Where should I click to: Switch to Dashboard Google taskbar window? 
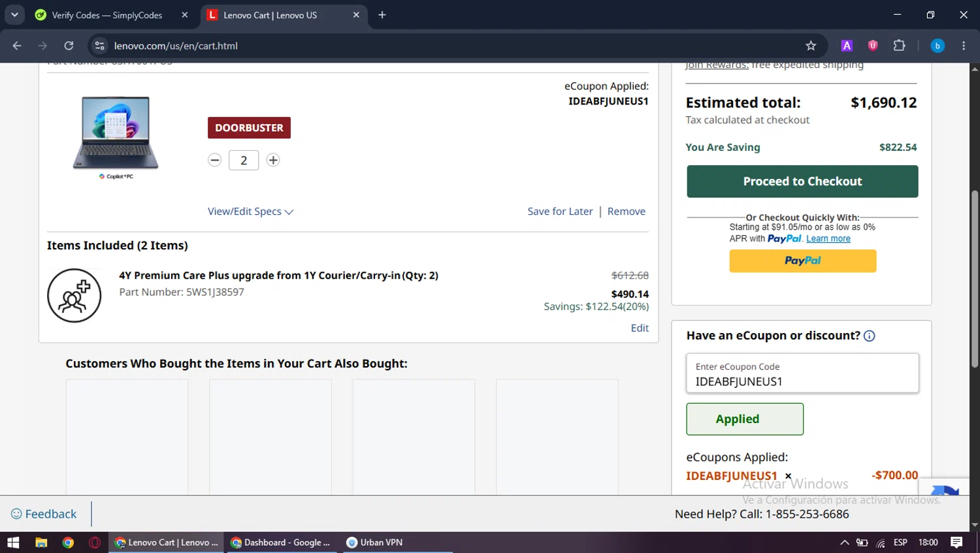tap(281, 543)
